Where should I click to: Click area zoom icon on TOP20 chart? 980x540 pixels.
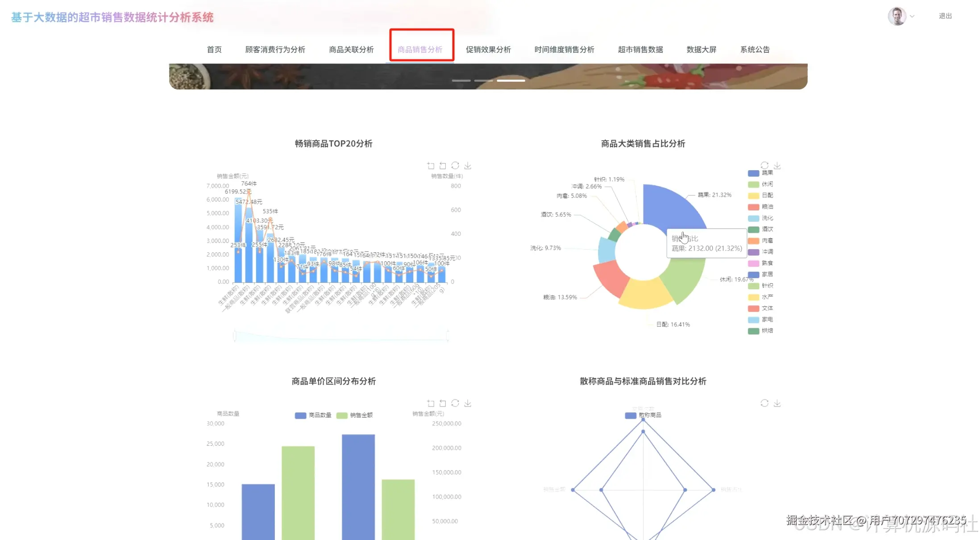click(x=431, y=166)
